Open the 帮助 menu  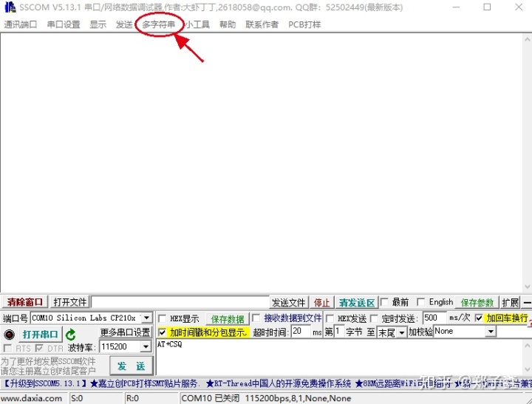(x=228, y=24)
